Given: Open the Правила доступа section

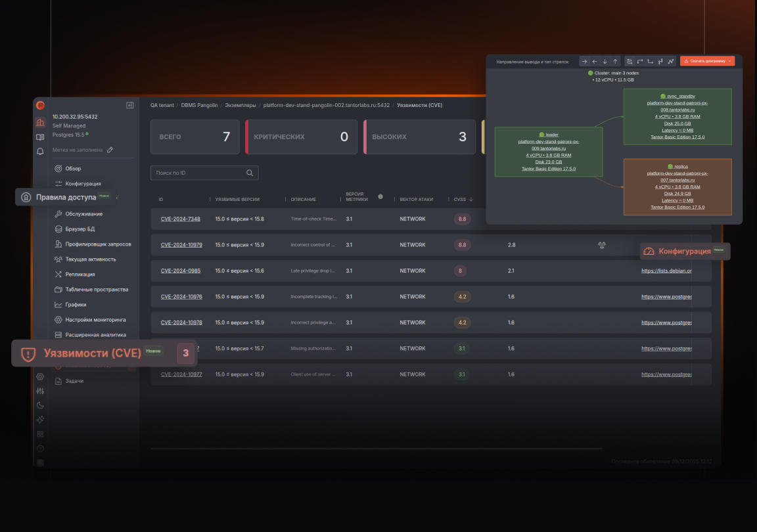Looking at the screenshot, I should pos(66,197).
